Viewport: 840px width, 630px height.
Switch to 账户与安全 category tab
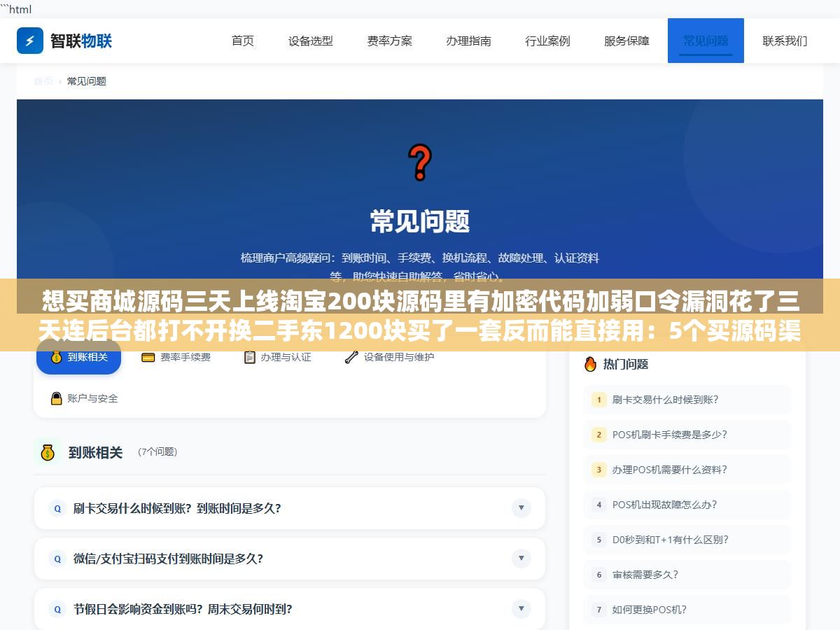84,398
